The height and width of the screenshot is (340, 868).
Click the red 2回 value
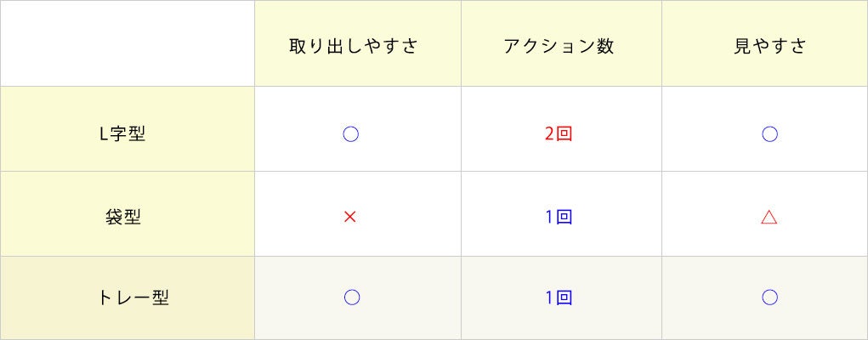pos(559,134)
